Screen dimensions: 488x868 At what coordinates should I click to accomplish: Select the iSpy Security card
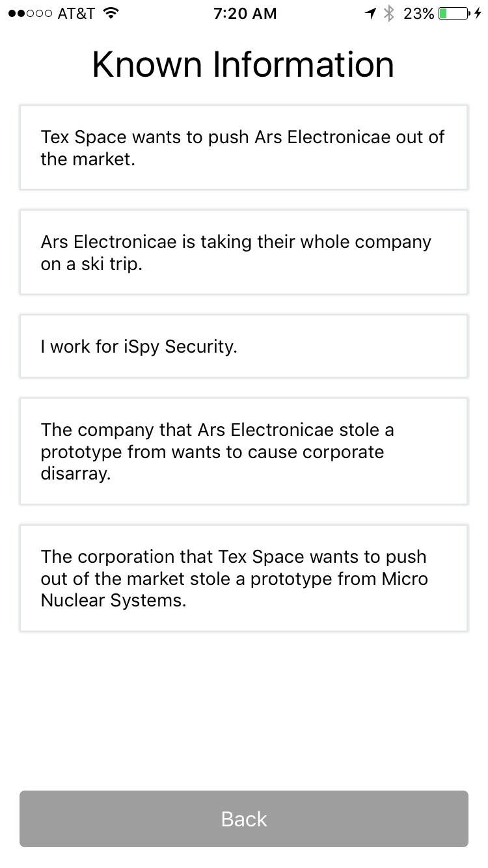coord(243,346)
